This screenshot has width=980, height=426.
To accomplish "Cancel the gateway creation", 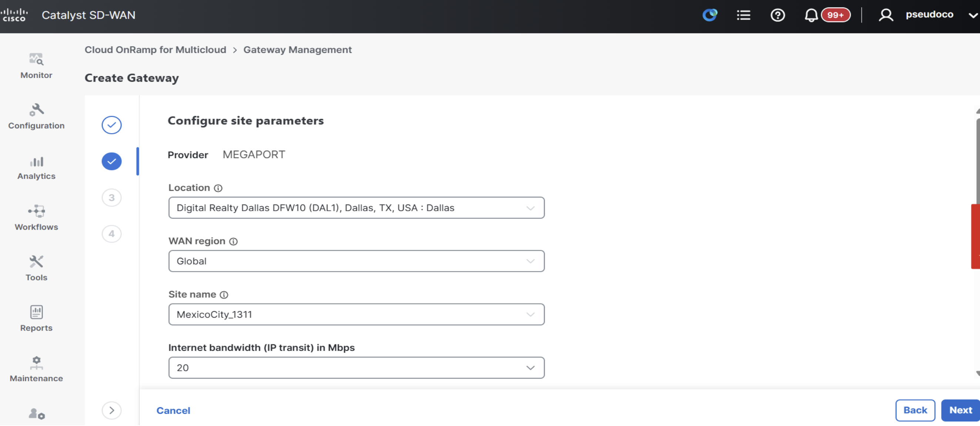I will (174, 410).
